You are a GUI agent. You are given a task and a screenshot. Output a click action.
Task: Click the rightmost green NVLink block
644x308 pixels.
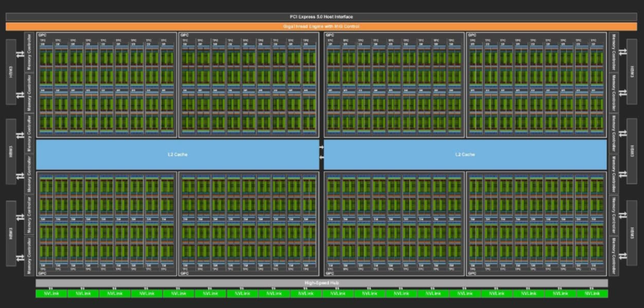(x=592, y=293)
